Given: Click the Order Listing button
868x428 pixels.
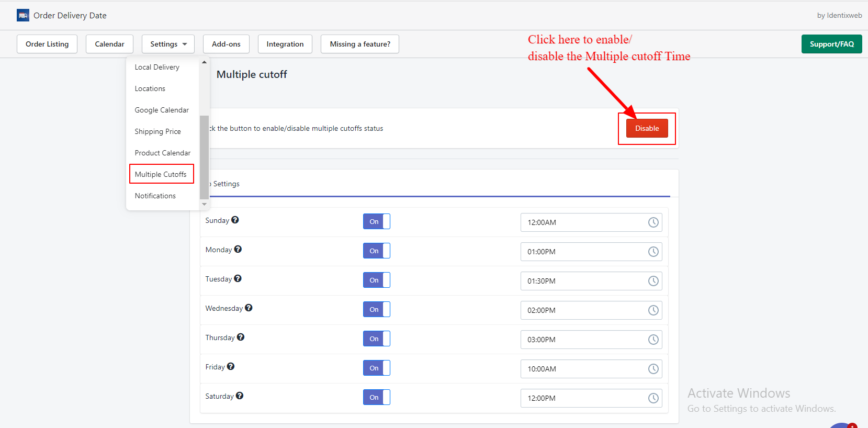Looking at the screenshot, I should click(x=47, y=44).
